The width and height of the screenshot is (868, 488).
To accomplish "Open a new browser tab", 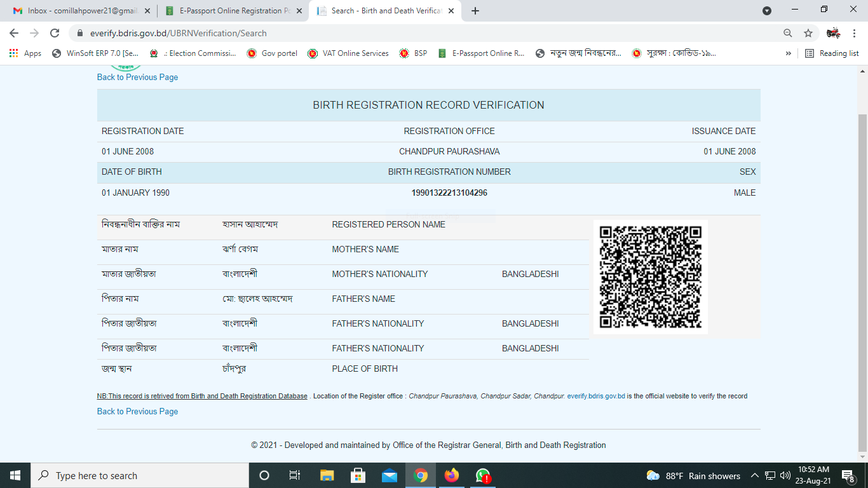I will point(475,11).
